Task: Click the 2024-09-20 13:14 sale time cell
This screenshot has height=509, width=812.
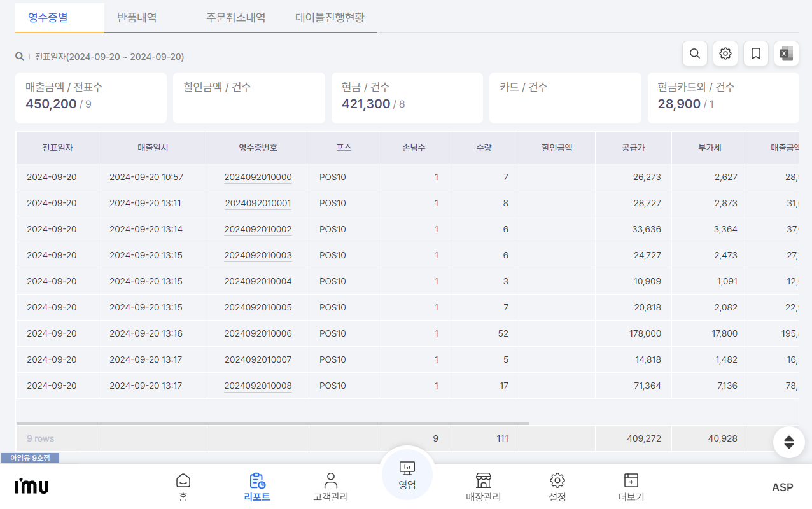Action: click(x=153, y=229)
